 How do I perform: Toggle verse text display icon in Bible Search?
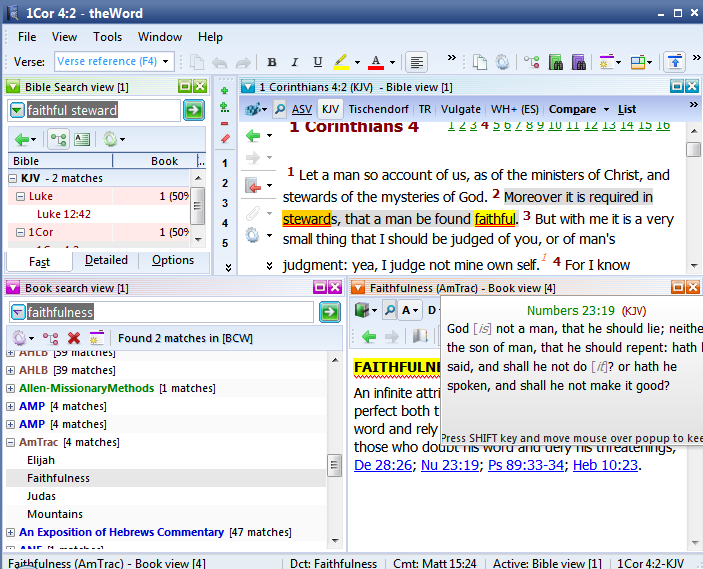tap(82, 139)
